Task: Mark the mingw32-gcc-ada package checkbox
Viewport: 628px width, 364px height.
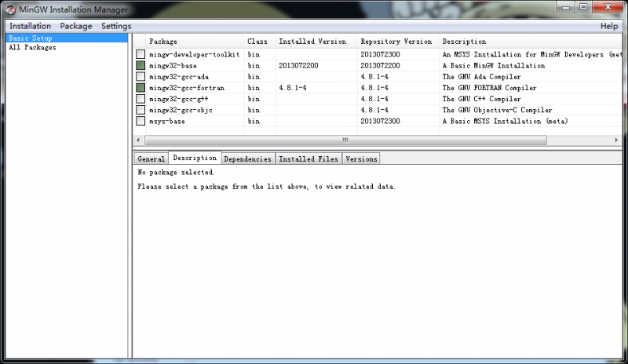Action: 141,76
